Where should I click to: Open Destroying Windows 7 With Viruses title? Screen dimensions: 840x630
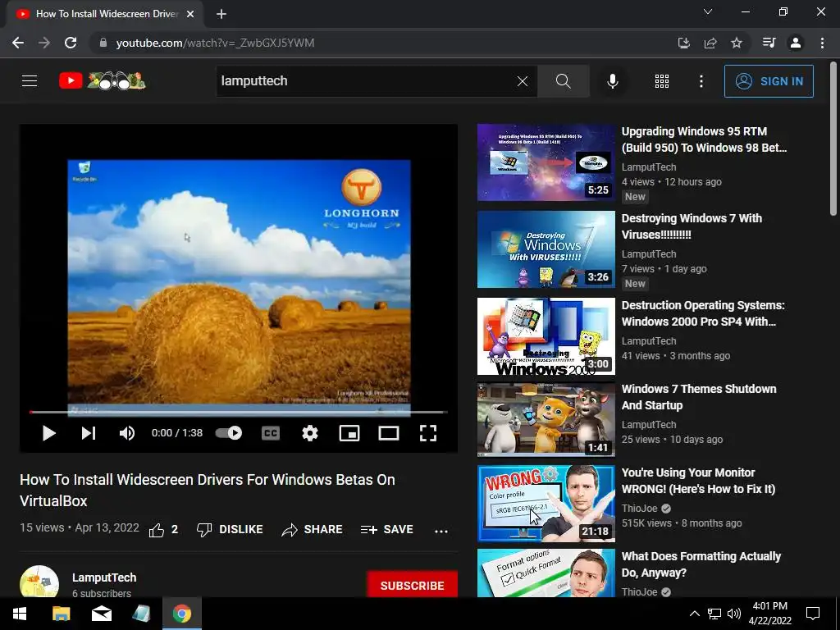[692, 226]
